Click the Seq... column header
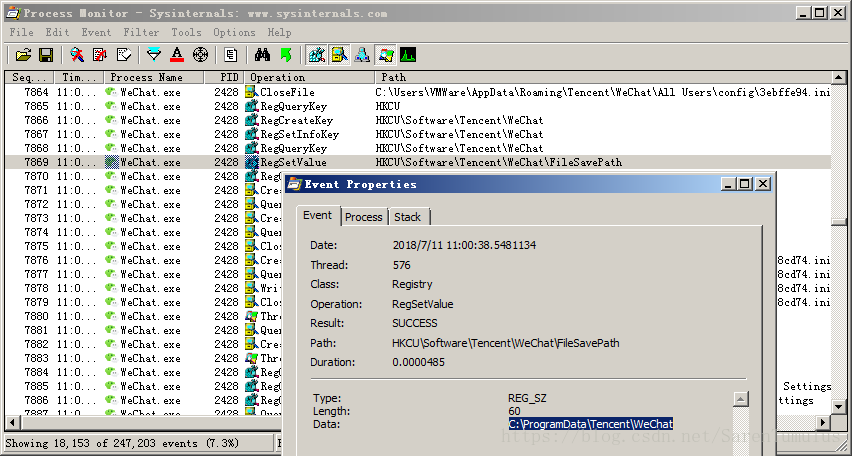The image size is (852, 456). [30, 77]
